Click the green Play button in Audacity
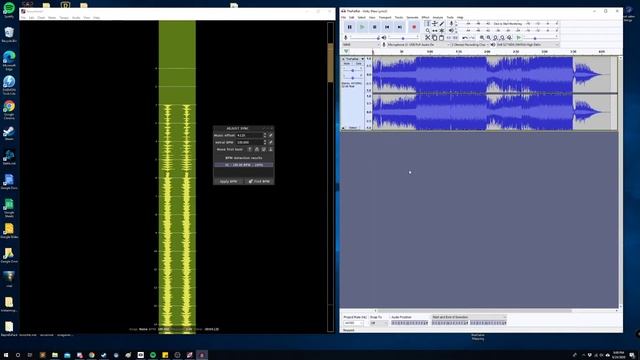640x360 pixels. point(362,27)
